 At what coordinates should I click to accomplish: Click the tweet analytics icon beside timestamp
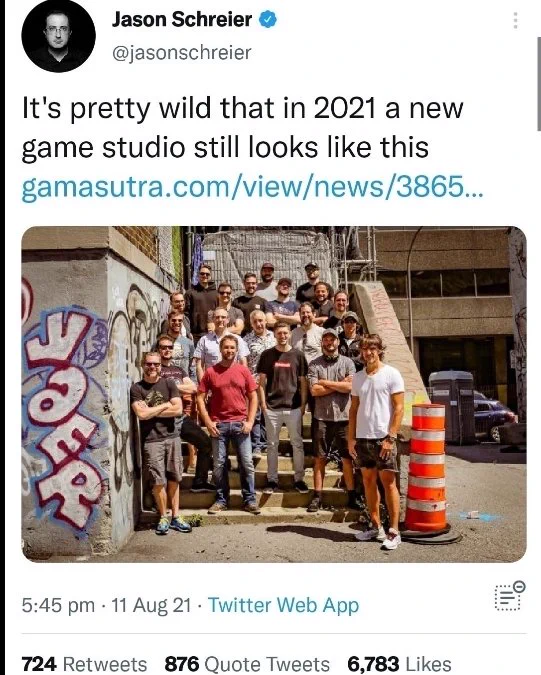510,595
